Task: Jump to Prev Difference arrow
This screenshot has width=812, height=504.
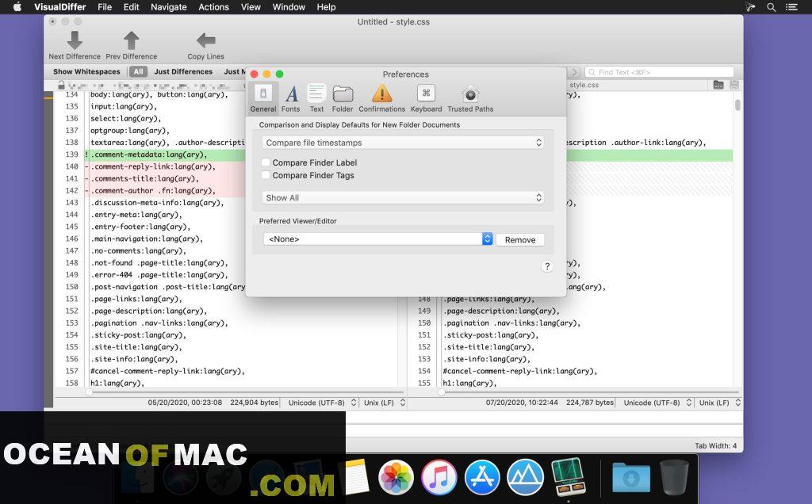Action: click(131, 40)
